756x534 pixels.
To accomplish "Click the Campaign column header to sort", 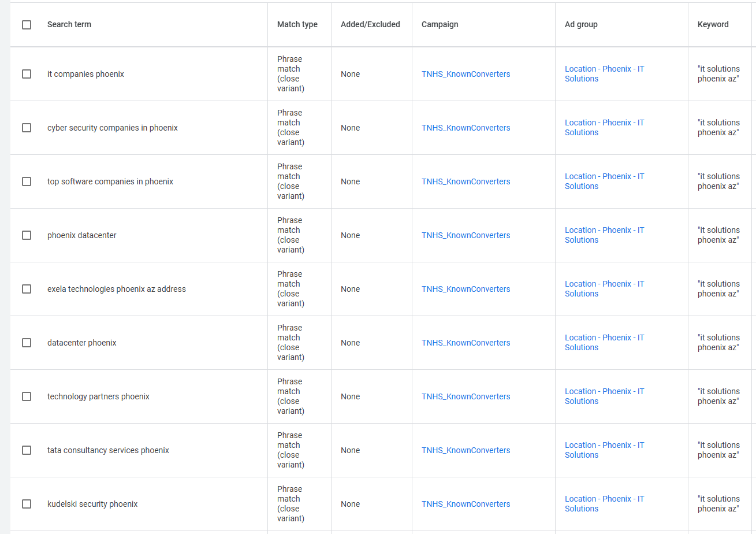I will pos(440,24).
